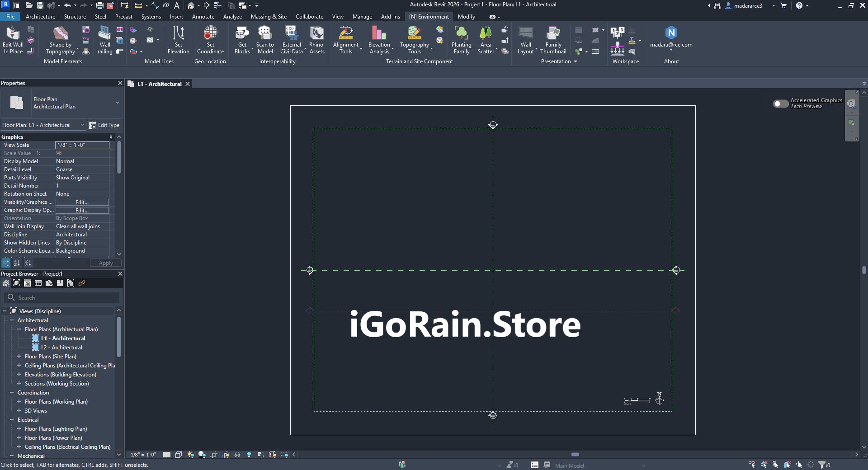
Task: Open the Massing & Site ribbon tab
Action: (x=269, y=17)
